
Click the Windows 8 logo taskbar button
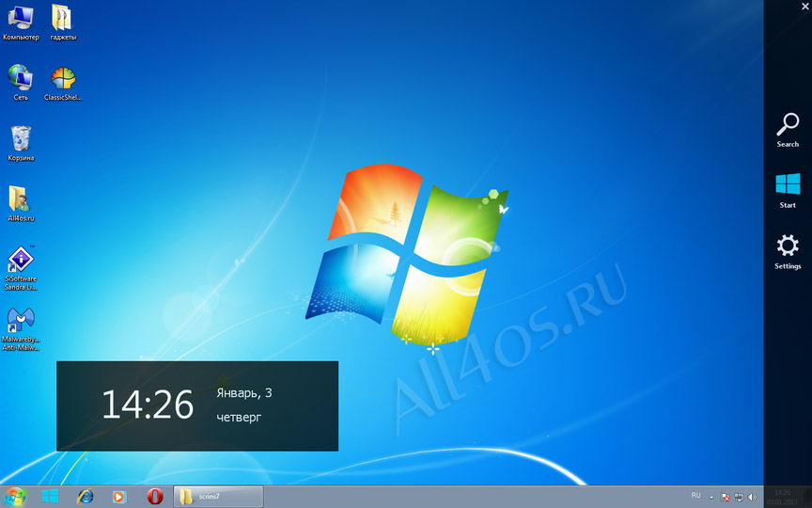point(50,497)
